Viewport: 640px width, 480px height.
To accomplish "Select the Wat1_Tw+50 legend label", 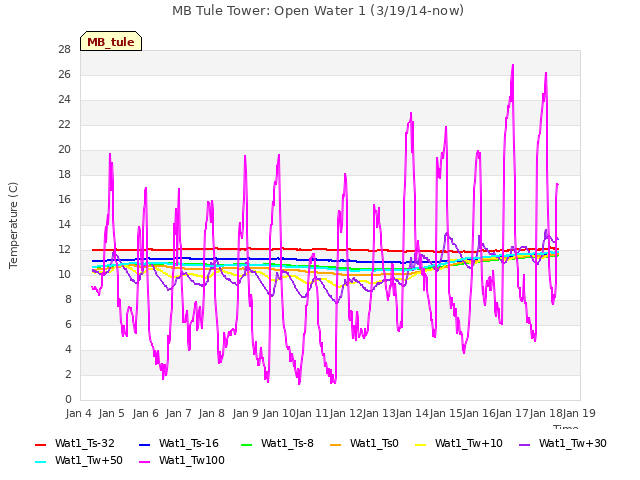I will (89, 461).
